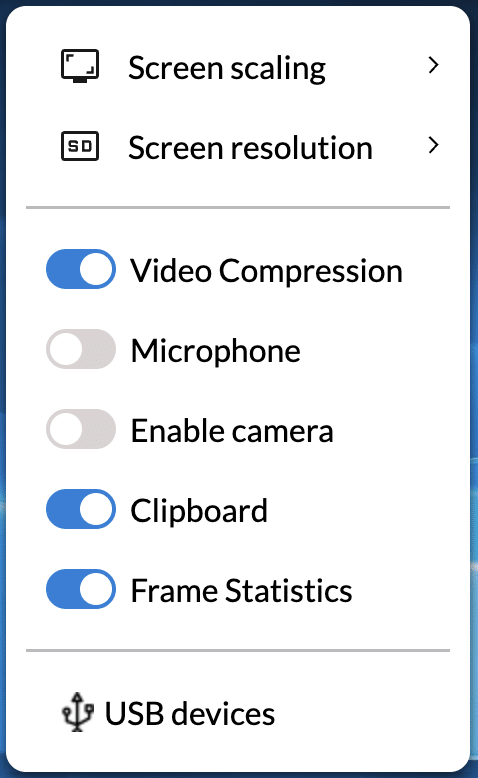Click the Microphone label text

pos(215,351)
